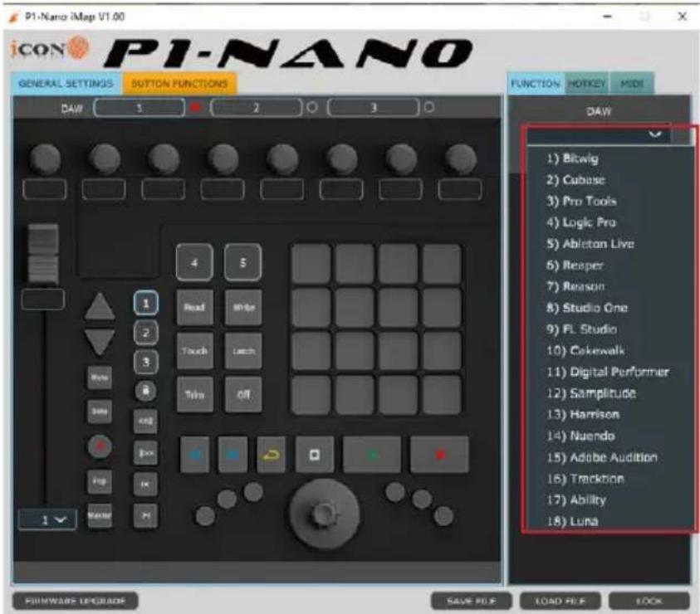Select the Solo channel button
Viewport: 700px width, 614px height.
pos(100,411)
